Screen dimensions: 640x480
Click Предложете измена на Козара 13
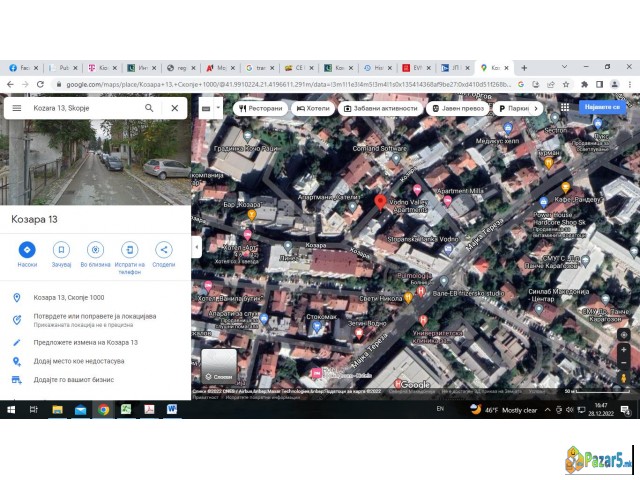click(86, 342)
